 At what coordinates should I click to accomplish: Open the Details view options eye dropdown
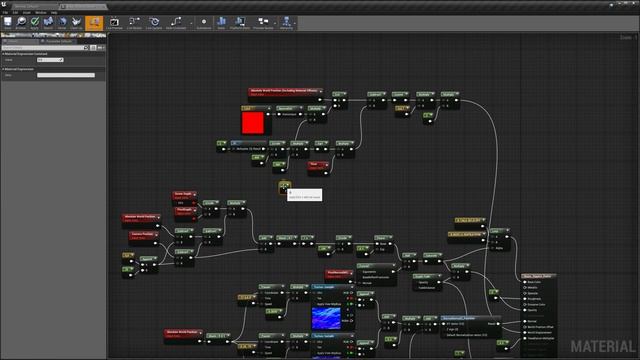[101, 48]
